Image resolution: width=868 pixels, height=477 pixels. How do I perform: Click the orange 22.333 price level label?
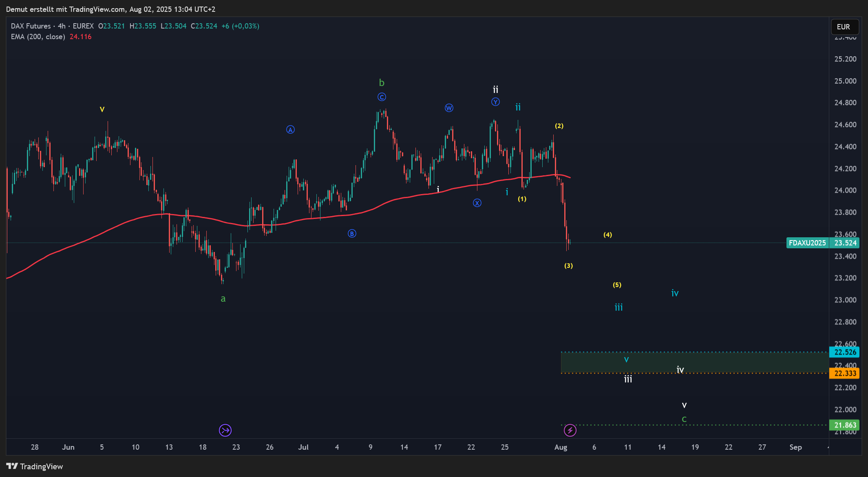click(845, 373)
